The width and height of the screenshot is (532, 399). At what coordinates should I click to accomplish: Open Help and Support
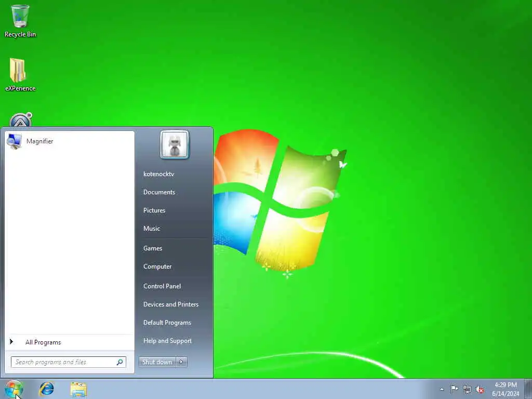point(167,341)
